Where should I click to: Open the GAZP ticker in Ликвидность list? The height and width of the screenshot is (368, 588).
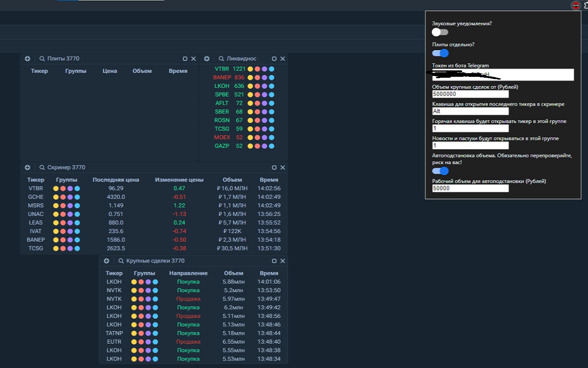[222, 146]
